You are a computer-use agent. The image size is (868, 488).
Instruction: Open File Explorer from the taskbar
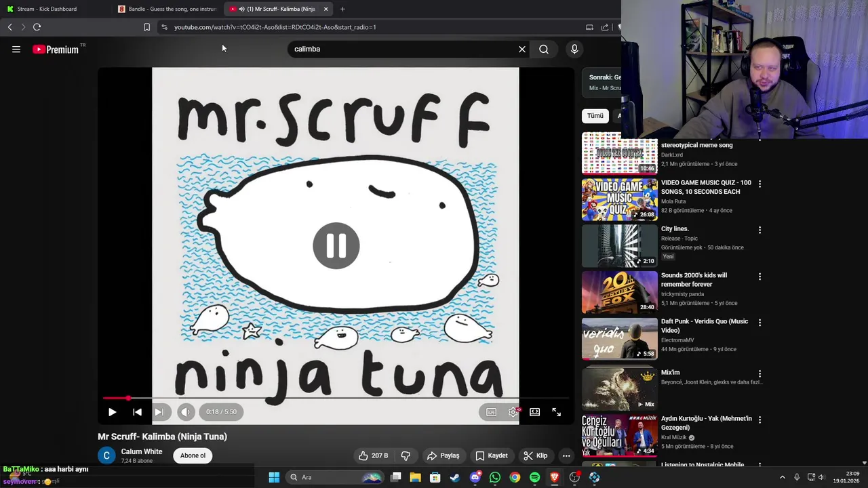tap(416, 477)
